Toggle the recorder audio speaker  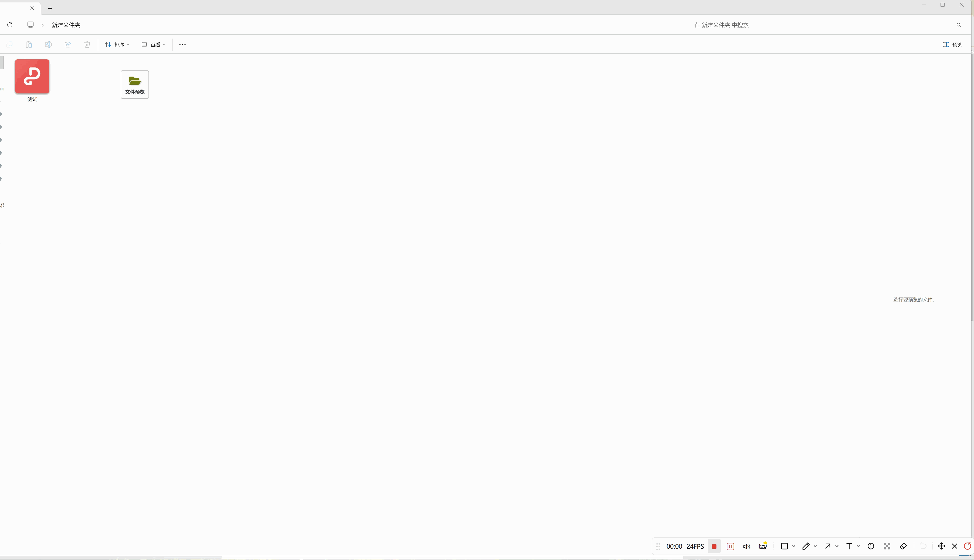pyautogui.click(x=747, y=546)
